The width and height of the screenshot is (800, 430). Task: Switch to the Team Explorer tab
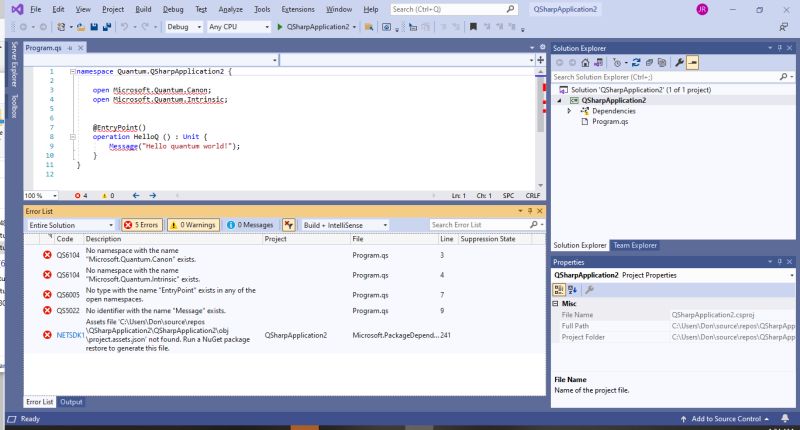point(635,245)
